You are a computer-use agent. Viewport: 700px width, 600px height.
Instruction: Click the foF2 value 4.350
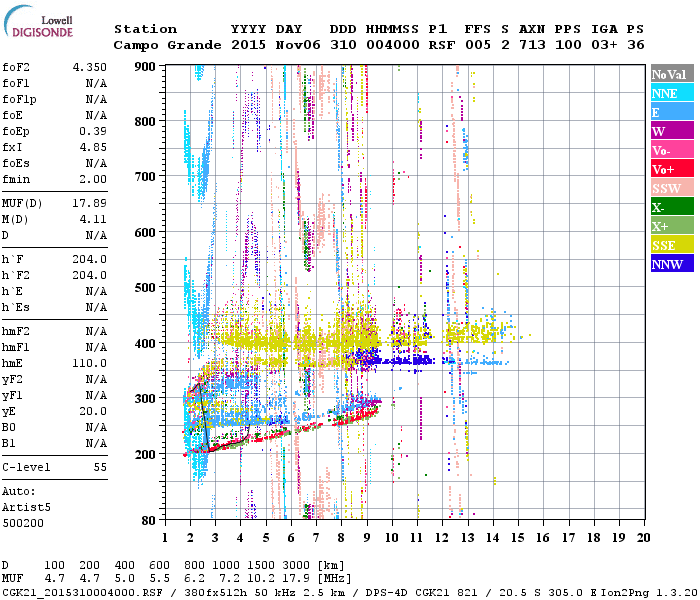point(90,67)
